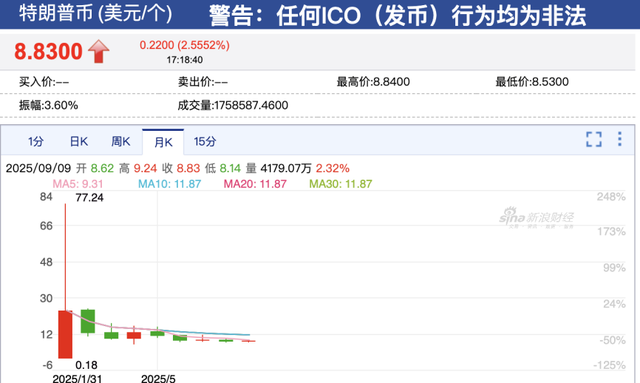The height and width of the screenshot is (383, 640).
Task: Click the 2.32% change in chart header
Action: point(333,168)
